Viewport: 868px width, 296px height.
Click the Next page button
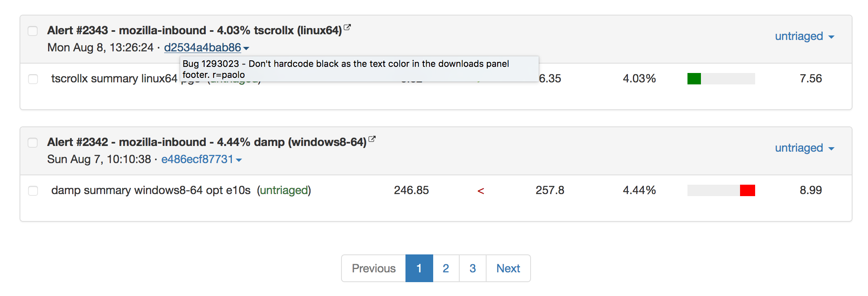508,268
